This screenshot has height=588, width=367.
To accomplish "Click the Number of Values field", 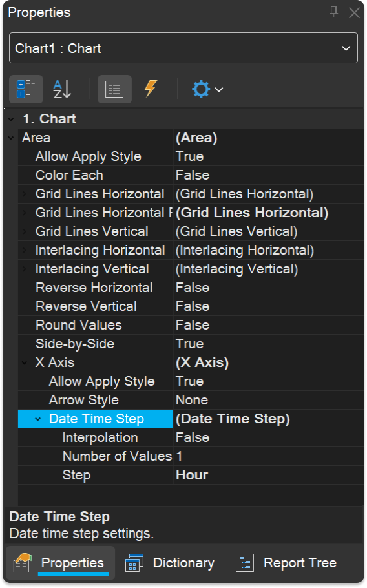I will (x=268, y=456).
